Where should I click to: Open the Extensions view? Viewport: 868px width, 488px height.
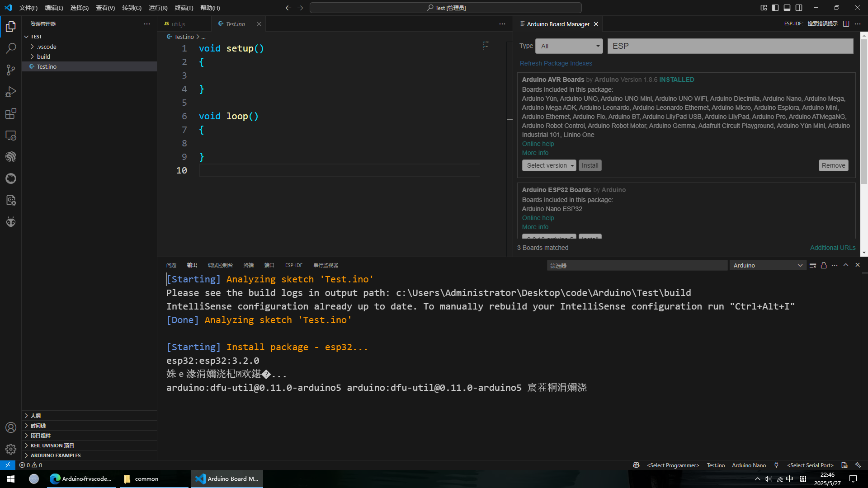[11, 113]
